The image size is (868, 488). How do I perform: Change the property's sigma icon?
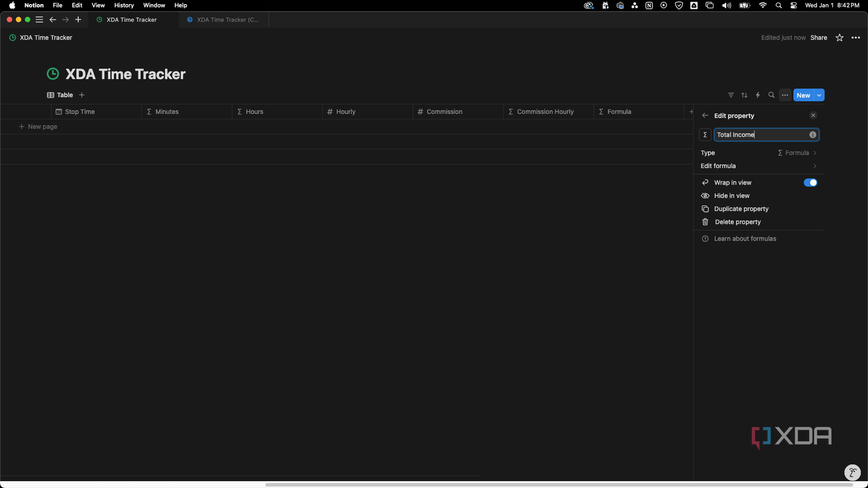(705, 135)
